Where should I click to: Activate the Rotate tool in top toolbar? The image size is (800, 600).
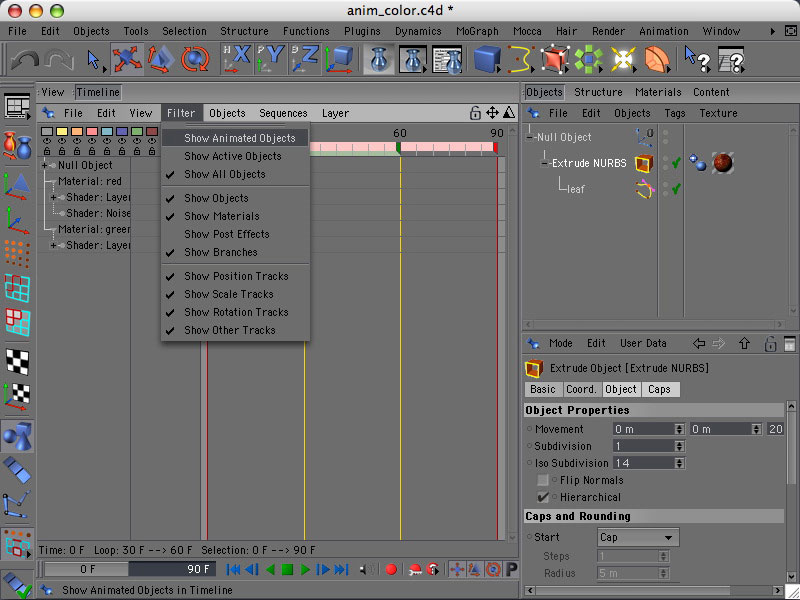[196, 60]
